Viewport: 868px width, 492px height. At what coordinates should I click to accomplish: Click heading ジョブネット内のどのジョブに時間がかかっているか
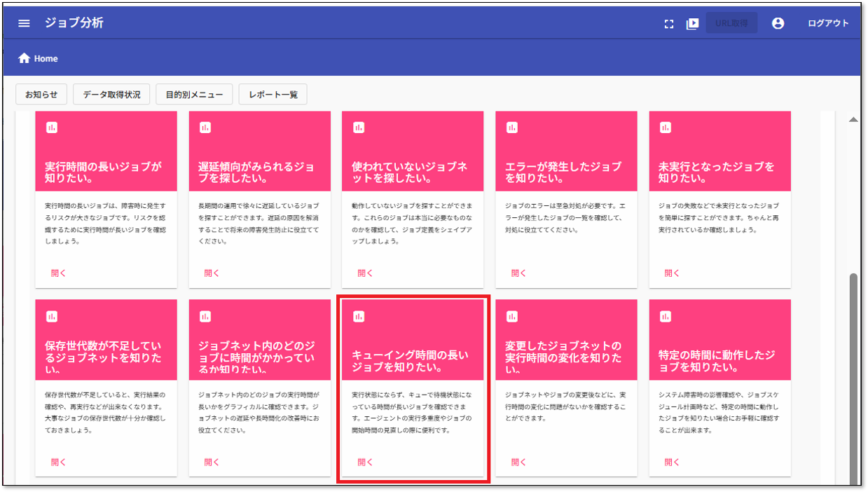(x=256, y=357)
